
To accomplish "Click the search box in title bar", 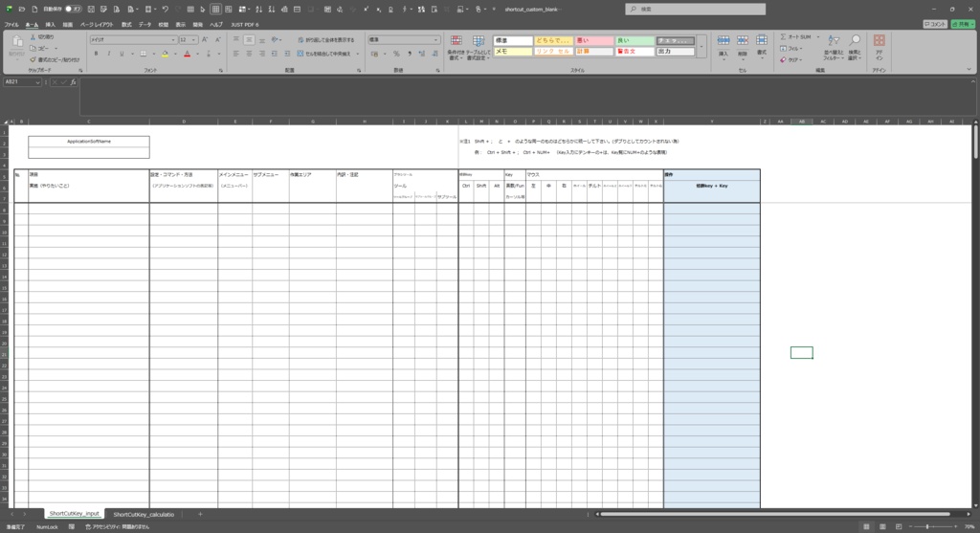I will [695, 10].
